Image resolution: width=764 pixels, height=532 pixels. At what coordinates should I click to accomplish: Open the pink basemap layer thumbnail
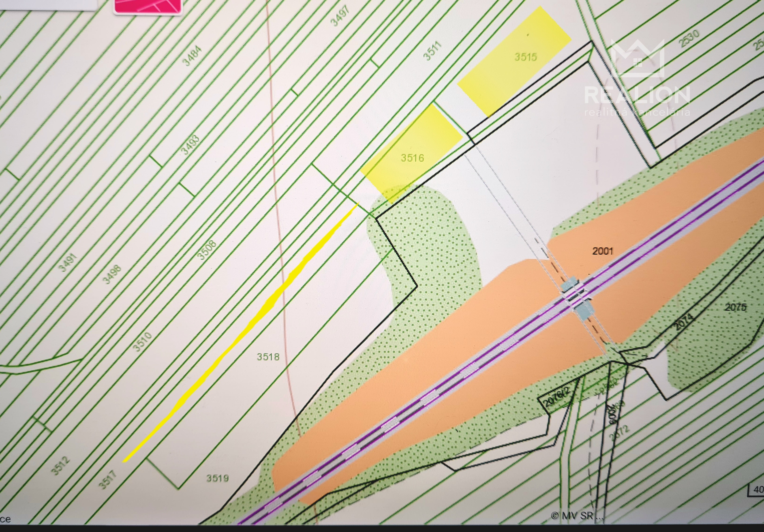coord(148,6)
